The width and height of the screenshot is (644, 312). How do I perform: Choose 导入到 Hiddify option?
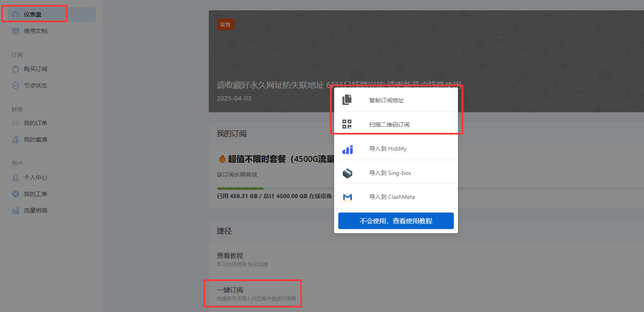tap(396, 149)
